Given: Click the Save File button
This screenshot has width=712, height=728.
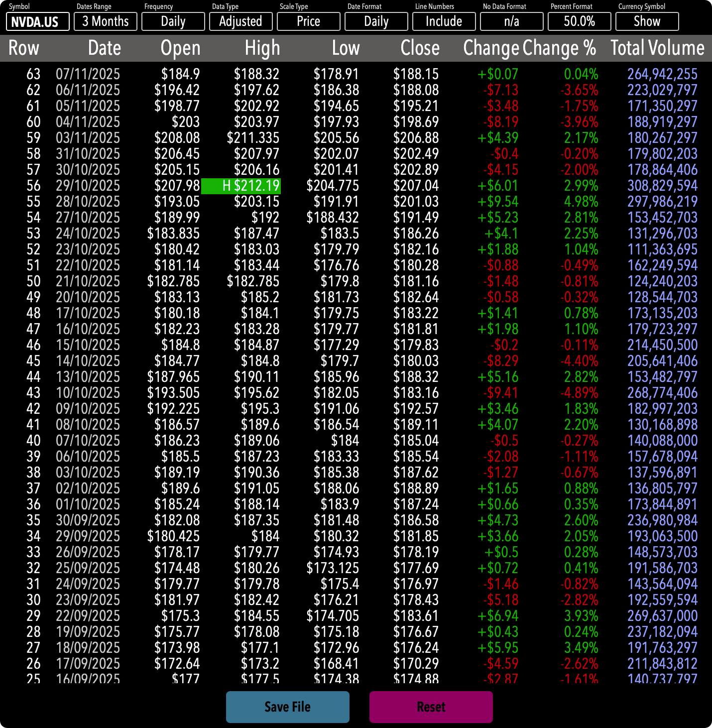Looking at the screenshot, I should tap(288, 707).
